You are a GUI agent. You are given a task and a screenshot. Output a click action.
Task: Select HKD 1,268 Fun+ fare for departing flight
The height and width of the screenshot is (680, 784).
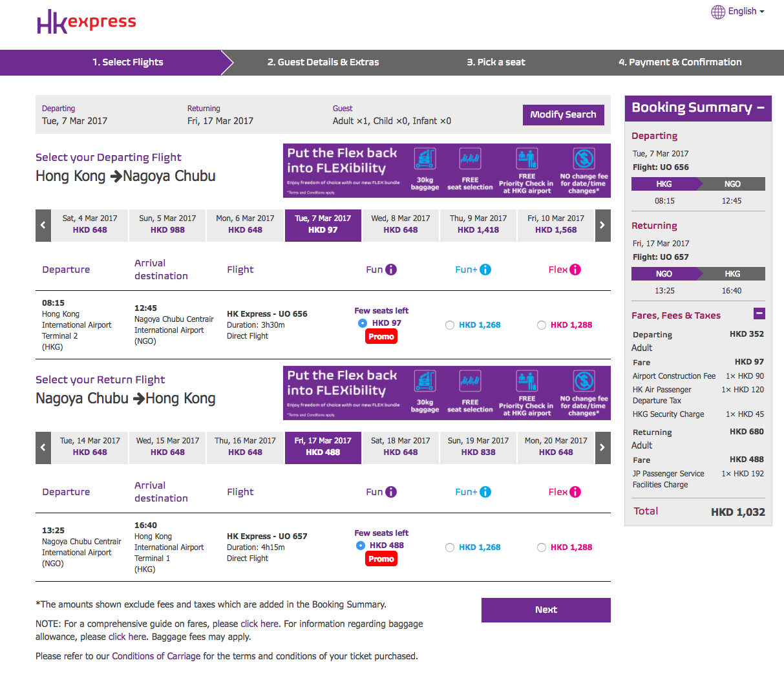450,325
